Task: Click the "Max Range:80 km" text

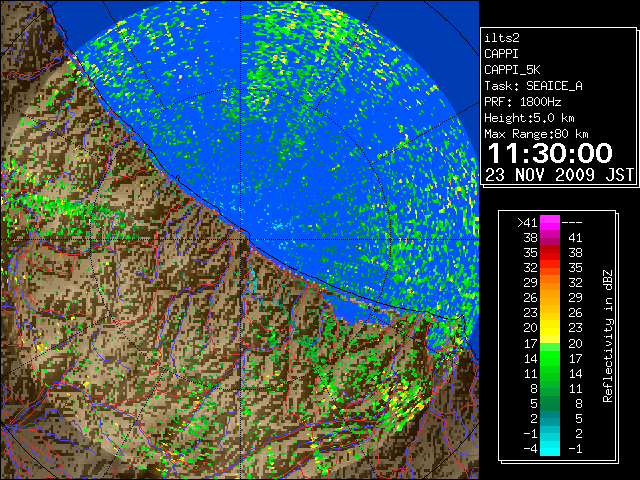Action: (536, 134)
